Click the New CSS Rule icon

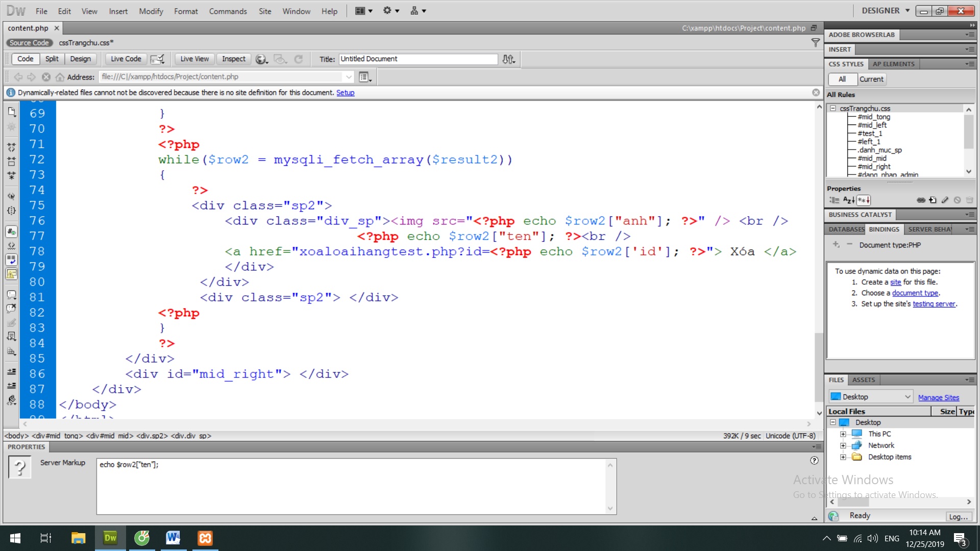click(x=933, y=200)
